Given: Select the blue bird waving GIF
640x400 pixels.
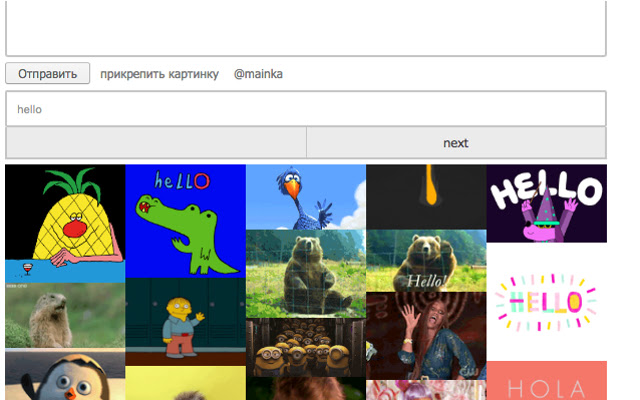Looking at the screenshot, I should click(x=306, y=197).
